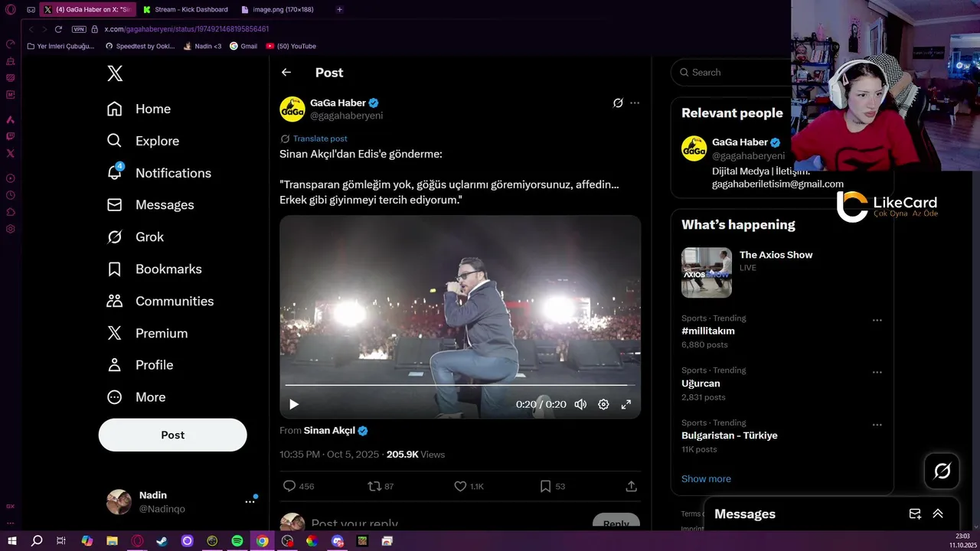
Task: Click the Search input field
Action: tap(735, 73)
